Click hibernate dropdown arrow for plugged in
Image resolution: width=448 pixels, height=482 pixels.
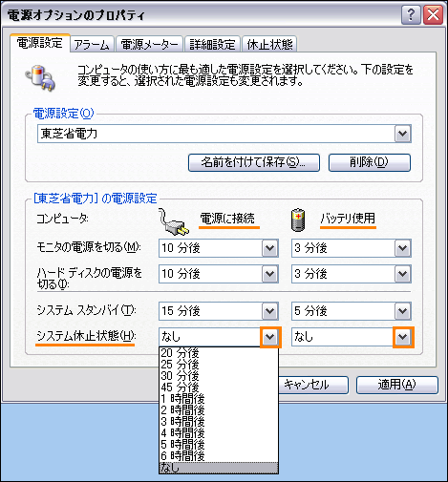270,337
